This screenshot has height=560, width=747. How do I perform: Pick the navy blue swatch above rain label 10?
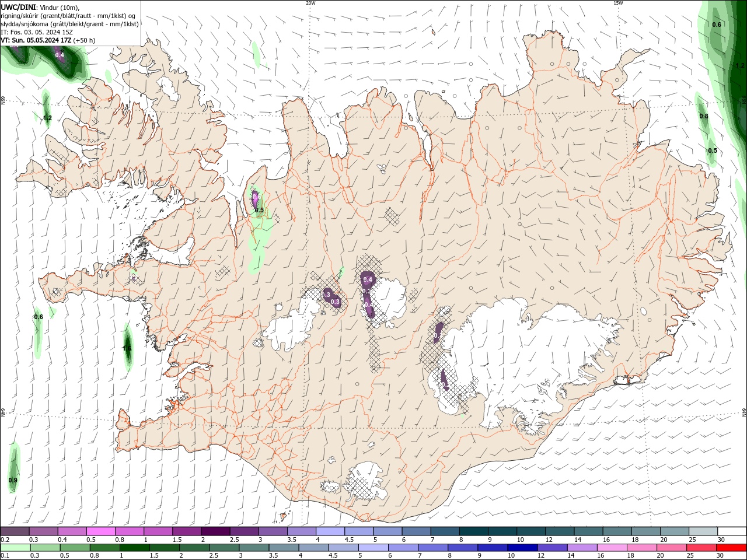pos(521,548)
